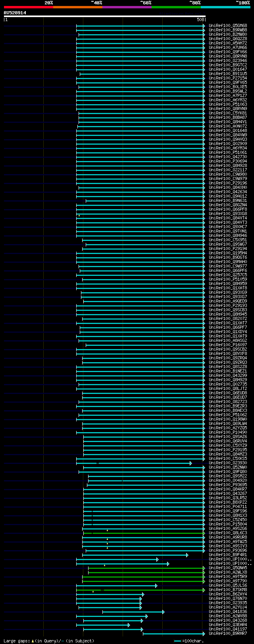Open hit UniRef100_B0LXE5

(x=228, y=87)
